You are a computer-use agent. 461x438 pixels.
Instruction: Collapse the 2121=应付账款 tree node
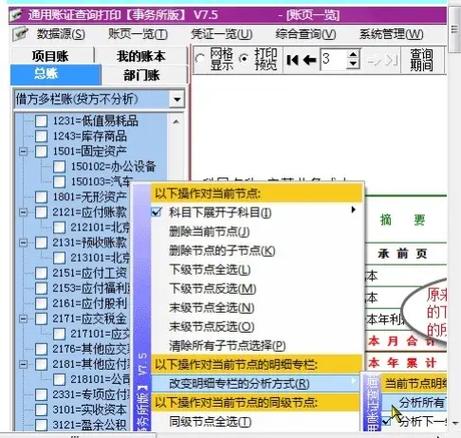coord(23,212)
